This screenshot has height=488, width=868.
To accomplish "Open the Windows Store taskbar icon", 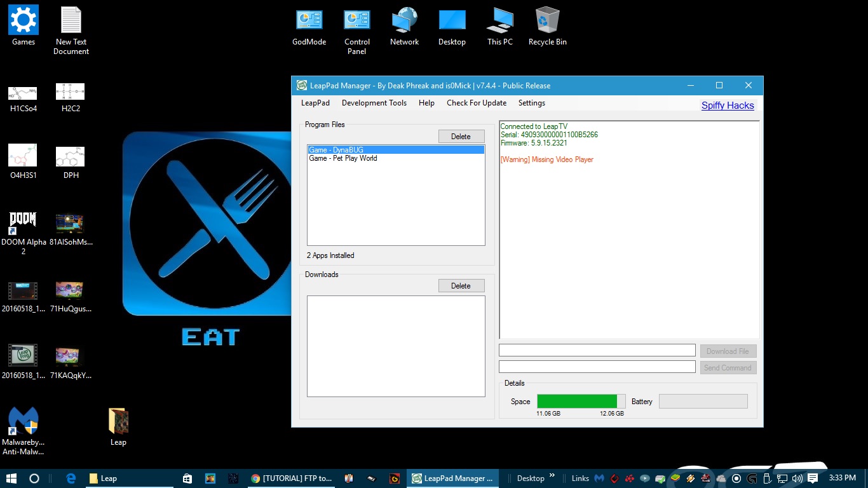I will tap(187, 478).
